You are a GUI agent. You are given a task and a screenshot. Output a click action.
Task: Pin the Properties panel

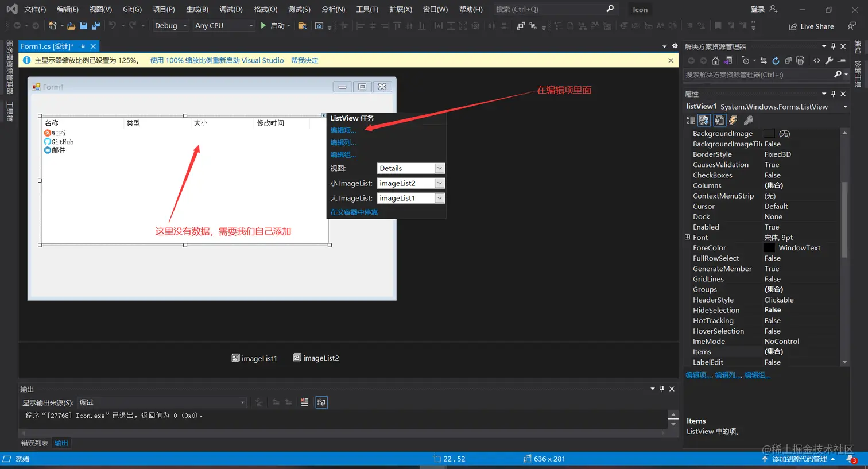coord(834,94)
